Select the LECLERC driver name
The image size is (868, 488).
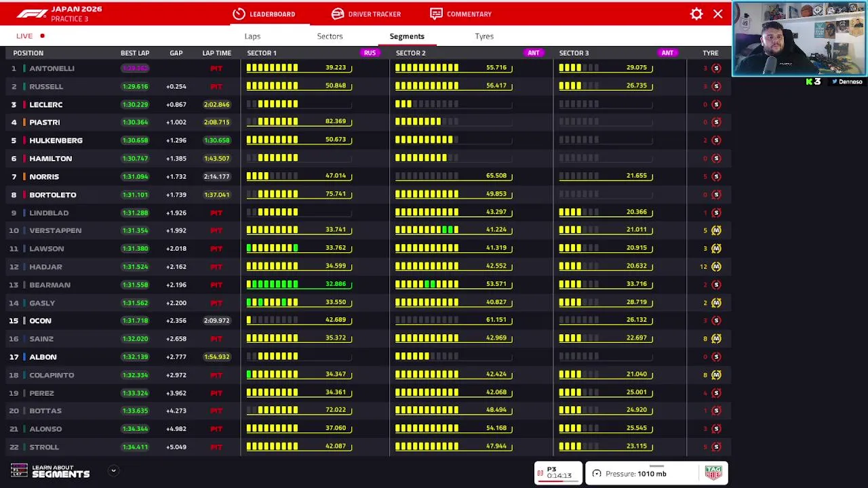pyautogui.click(x=46, y=104)
